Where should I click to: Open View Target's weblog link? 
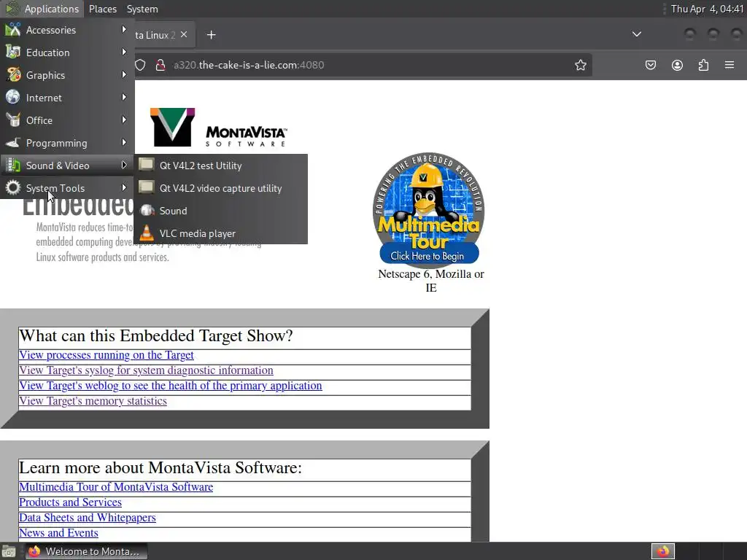171,386
